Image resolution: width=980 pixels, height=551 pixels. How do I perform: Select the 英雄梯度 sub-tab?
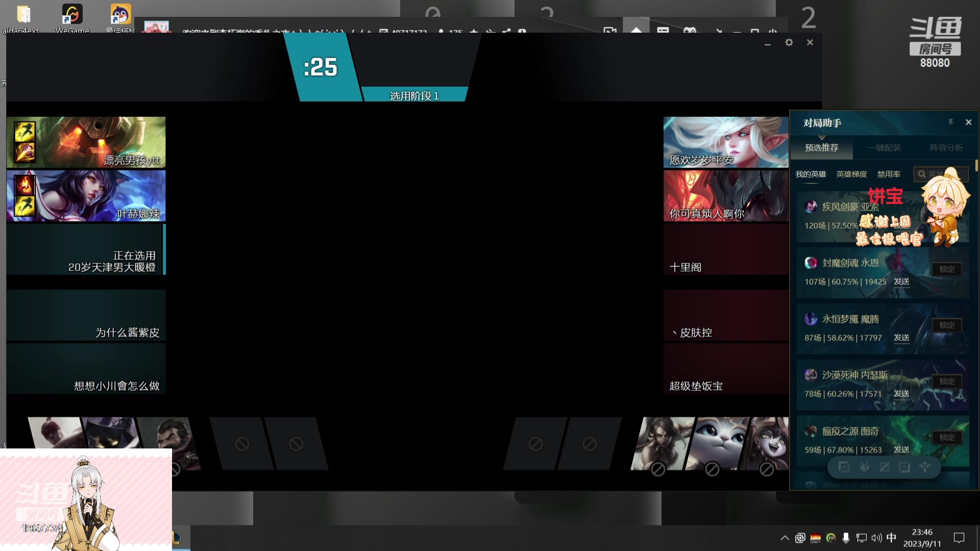(x=851, y=174)
